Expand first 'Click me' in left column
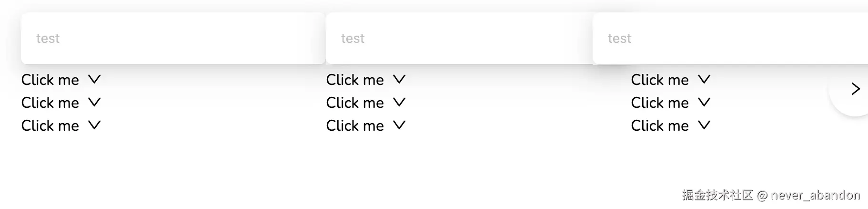868x209 pixels. 50,80
